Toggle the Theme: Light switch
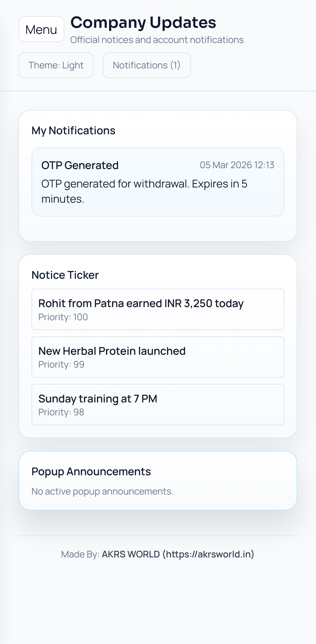 click(x=56, y=65)
